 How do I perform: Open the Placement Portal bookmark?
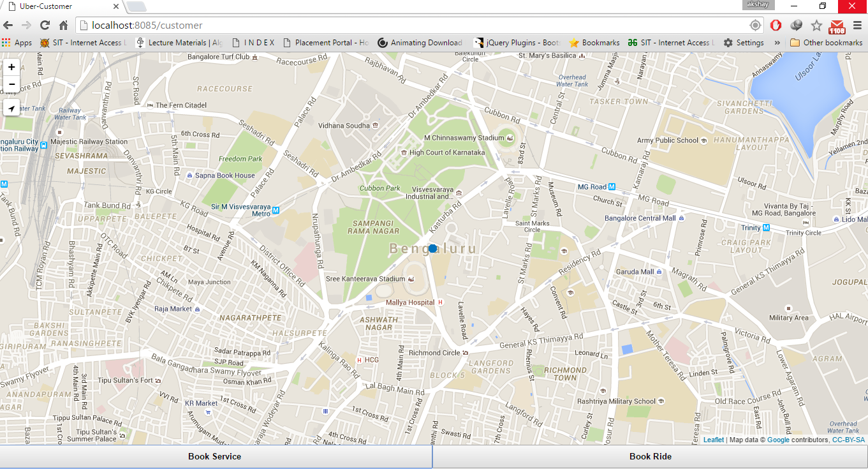pos(326,43)
